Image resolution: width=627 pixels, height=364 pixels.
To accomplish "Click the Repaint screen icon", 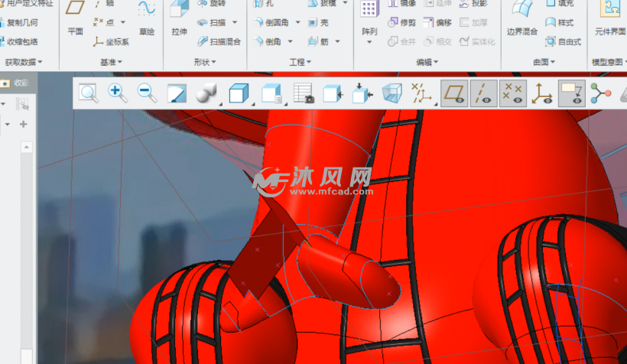I will click(177, 93).
